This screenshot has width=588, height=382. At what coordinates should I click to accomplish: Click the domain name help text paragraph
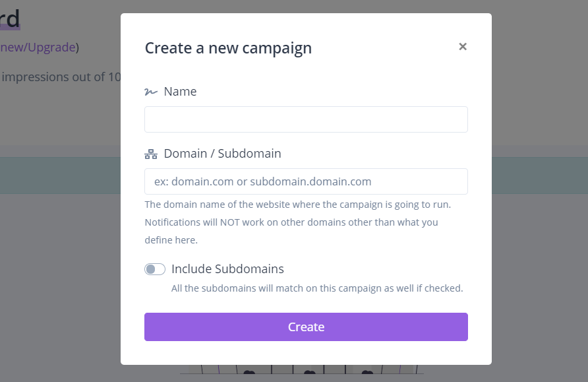(x=298, y=222)
